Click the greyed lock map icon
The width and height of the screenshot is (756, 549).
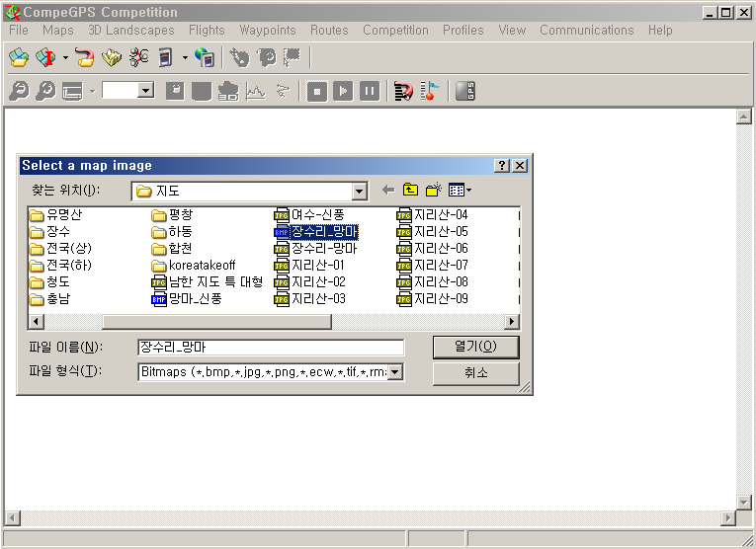[175, 91]
